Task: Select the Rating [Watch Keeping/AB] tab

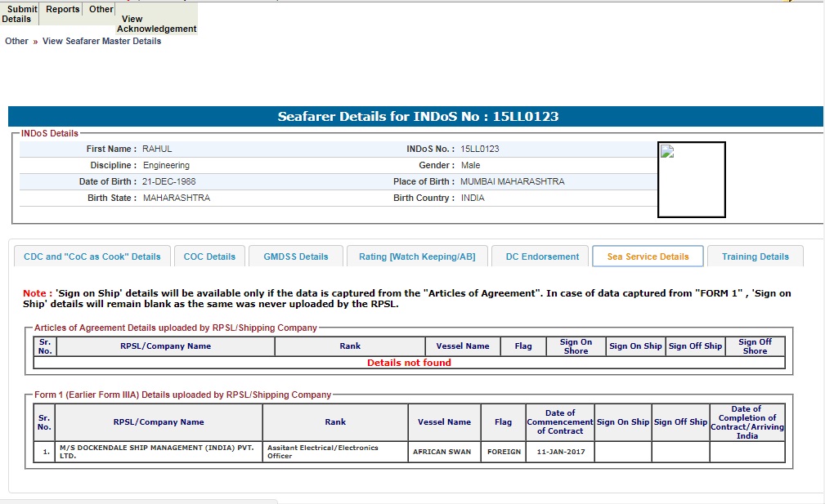Action: pyautogui.click(x=417, y=256)
